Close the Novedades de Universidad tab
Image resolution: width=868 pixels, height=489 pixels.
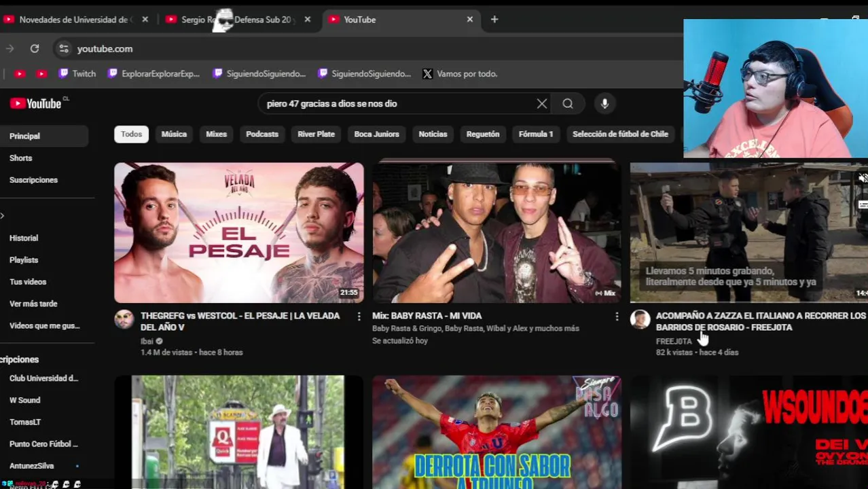(x=145, y=20)
